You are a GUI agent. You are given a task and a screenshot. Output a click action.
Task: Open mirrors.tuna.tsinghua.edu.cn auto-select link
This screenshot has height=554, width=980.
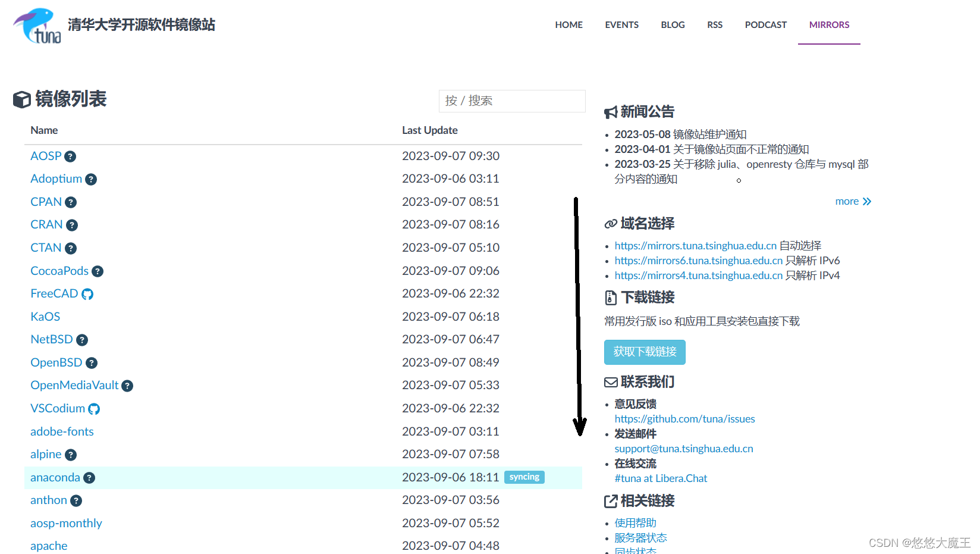coord(696,246)
